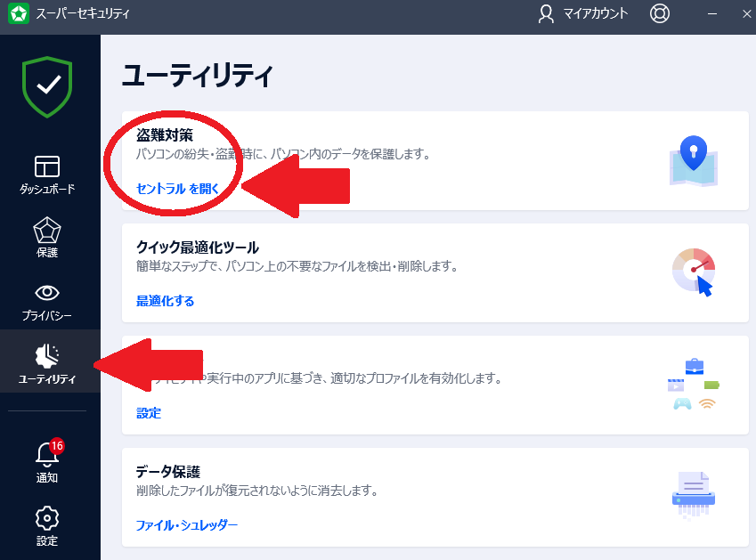Open the プライバシー eye icon section
This screenshot has width=756, height=560.
coord(47,301)
